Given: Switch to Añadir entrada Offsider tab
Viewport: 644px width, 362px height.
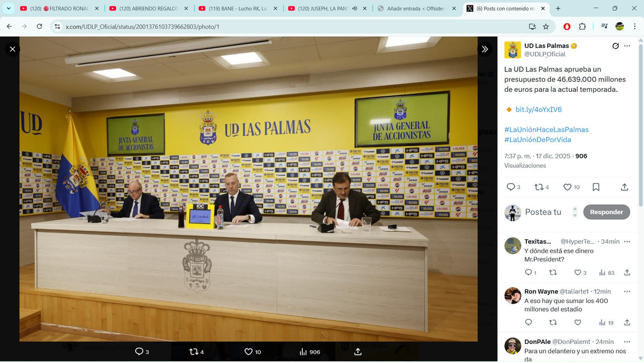Looking at the screenshot, I should (415, 9).
